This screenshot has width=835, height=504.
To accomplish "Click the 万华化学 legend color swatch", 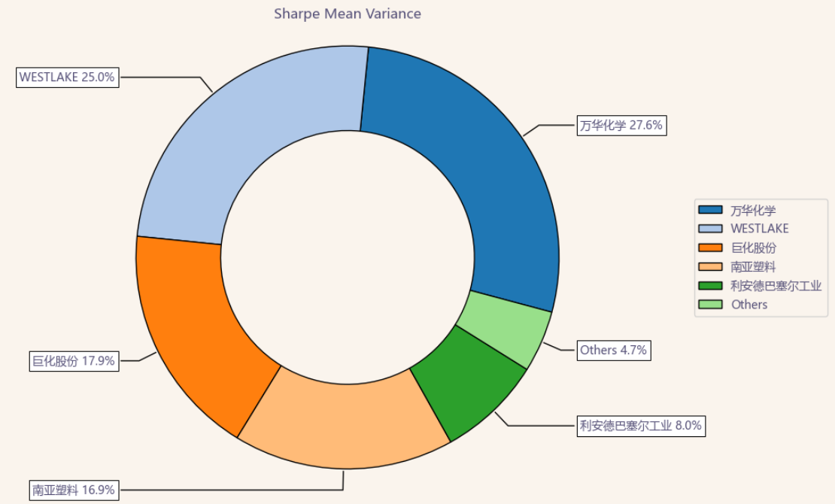I will pyautogui.click(x=710, y=210).
